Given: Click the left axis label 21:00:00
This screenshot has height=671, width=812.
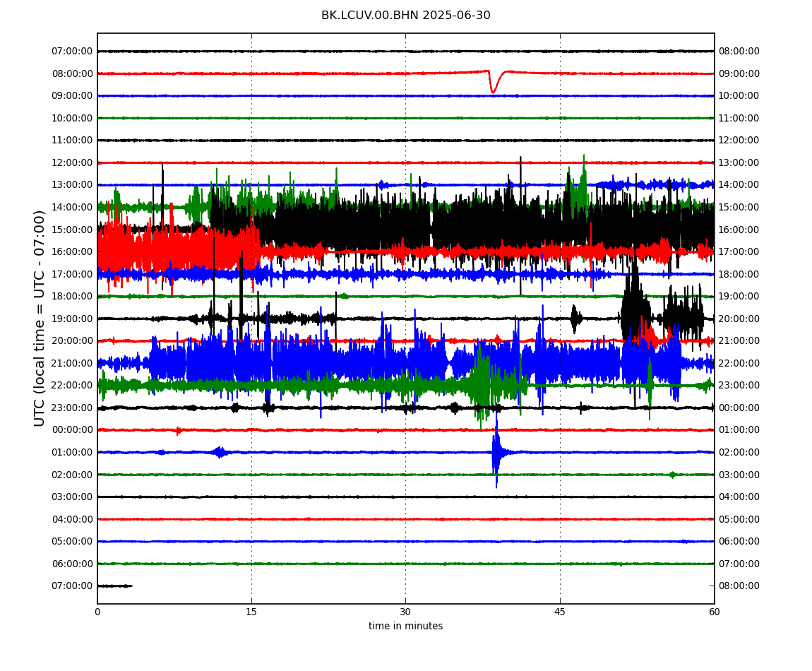Looking at the screenshot, I should tap(72, 363).
